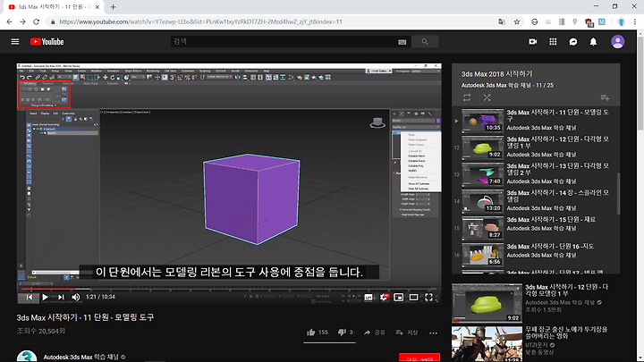Open recommended video 12 단원 thumbnail below playlist
This screenshot has width=644, height=362.
click(x=487, y=303)
